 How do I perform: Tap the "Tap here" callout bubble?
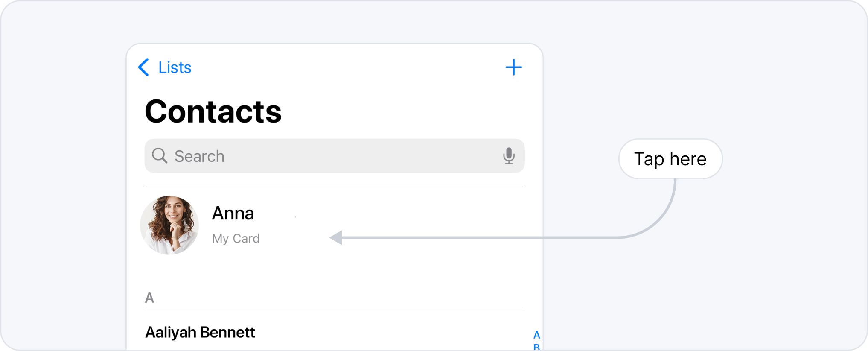click(670, 159)
